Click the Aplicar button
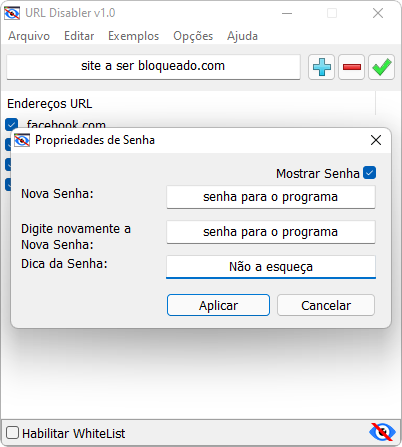 pos(218,305)
